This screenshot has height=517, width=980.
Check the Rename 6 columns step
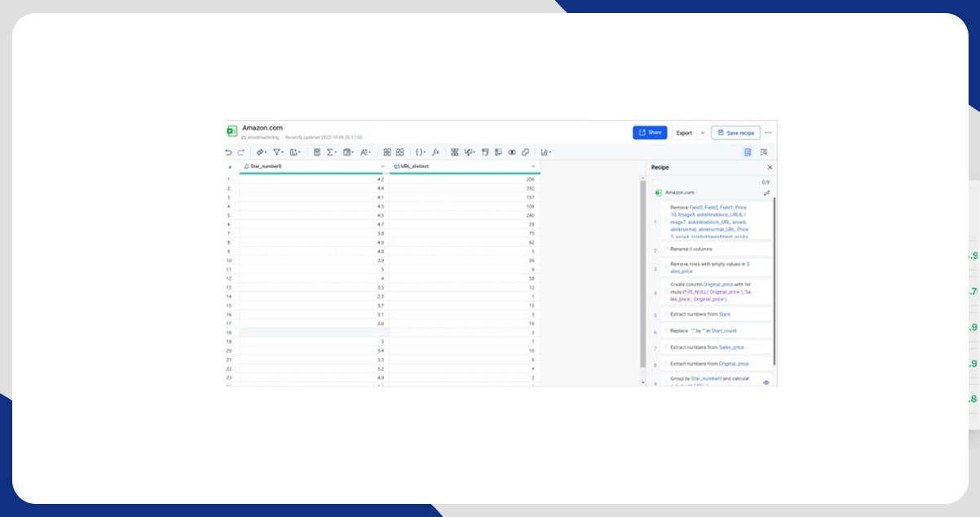[x=666, y=249]
